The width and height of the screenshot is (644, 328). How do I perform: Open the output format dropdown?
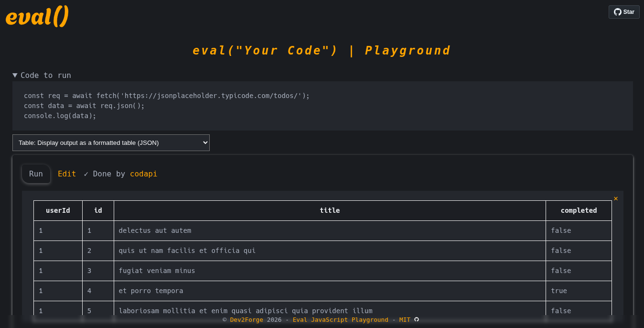click(x=111, y=142)
